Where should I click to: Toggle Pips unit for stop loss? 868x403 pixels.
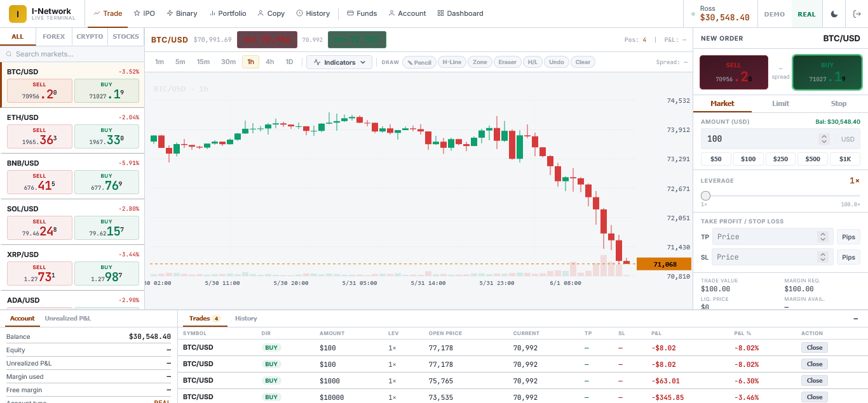pos(848,257)
